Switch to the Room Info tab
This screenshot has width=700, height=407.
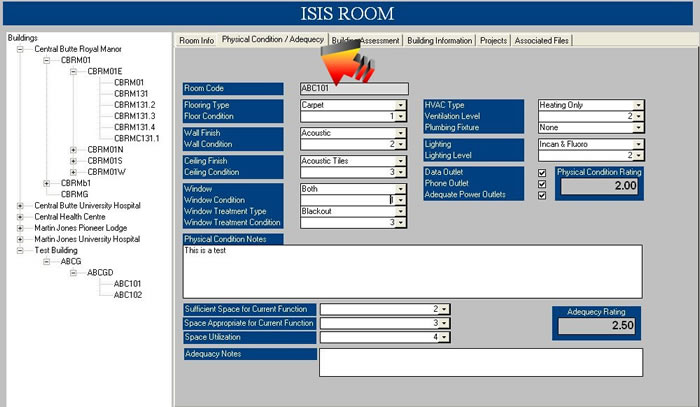coord(196,40)
